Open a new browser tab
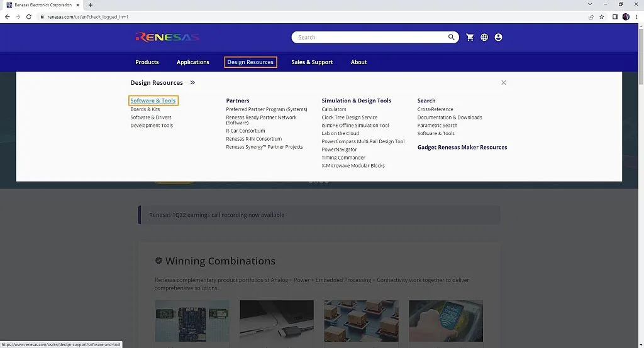 coord(91,5)
